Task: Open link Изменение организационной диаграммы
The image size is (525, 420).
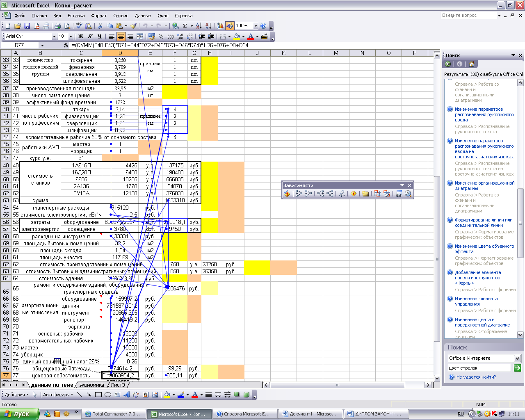Action: click(x=484, y=186)
